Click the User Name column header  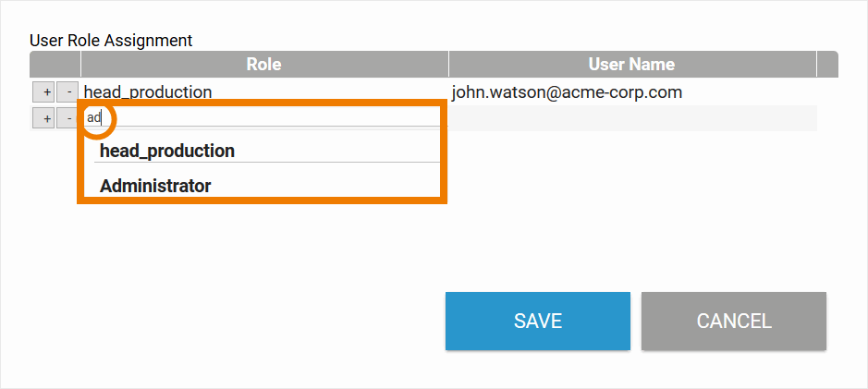click(631, 65)
